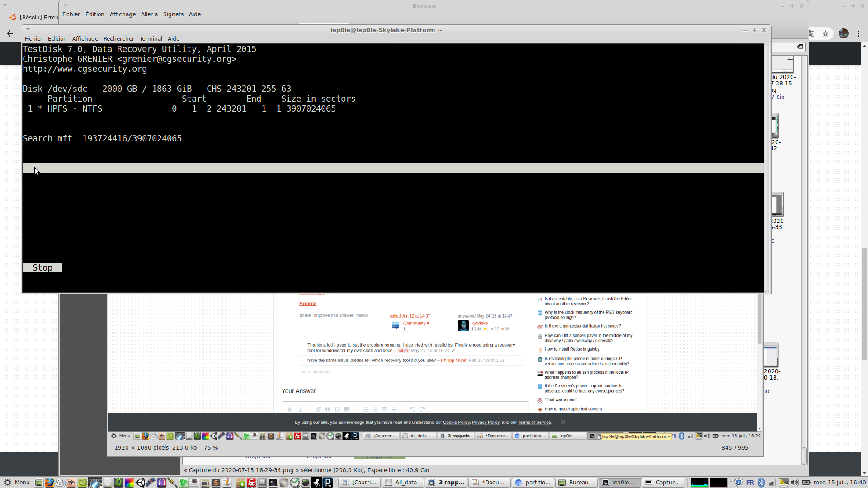This screenshot has width=868, height=488.
Task: Open the Terminal menu in the terminal window
Action: pos(151,38)
